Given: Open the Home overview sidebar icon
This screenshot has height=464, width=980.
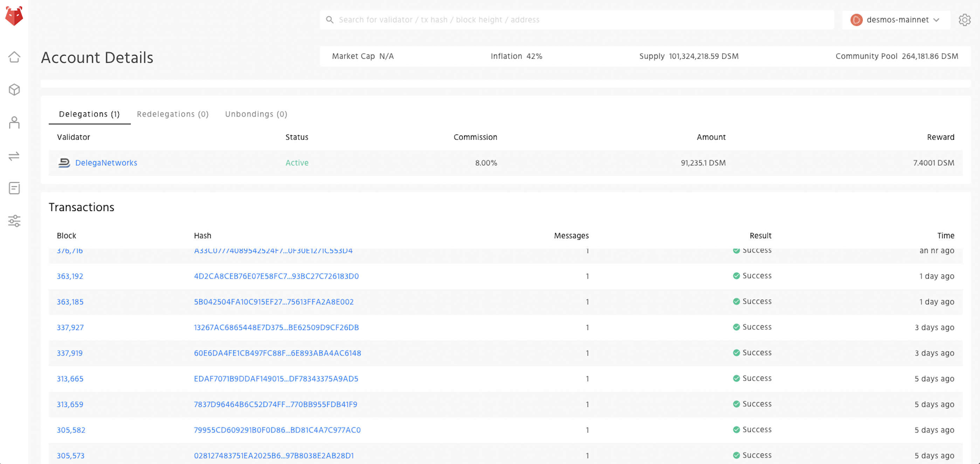Looking at the screenshot, I should 14,57.
